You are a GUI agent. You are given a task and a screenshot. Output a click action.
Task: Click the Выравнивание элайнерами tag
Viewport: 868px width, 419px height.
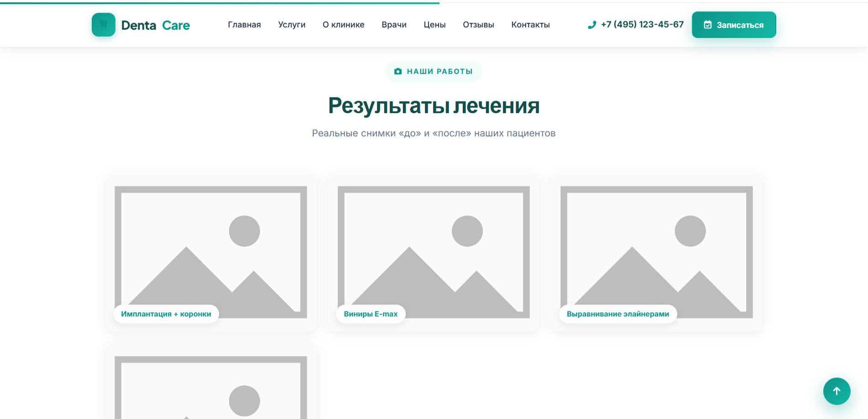(618, 314)
